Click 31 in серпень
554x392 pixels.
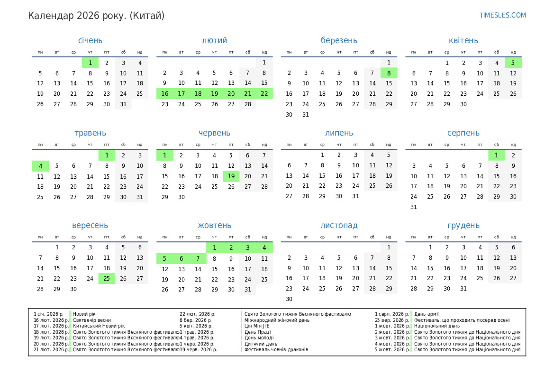coord(414,207)
